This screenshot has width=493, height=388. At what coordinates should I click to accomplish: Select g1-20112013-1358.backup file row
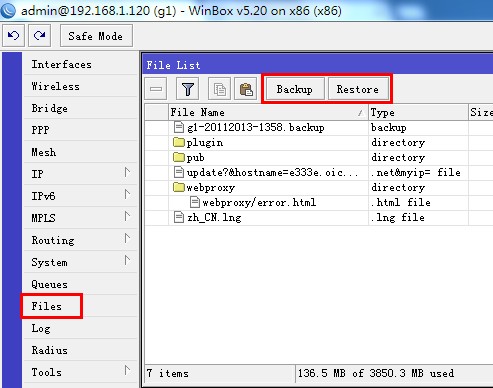click(319, 127)
